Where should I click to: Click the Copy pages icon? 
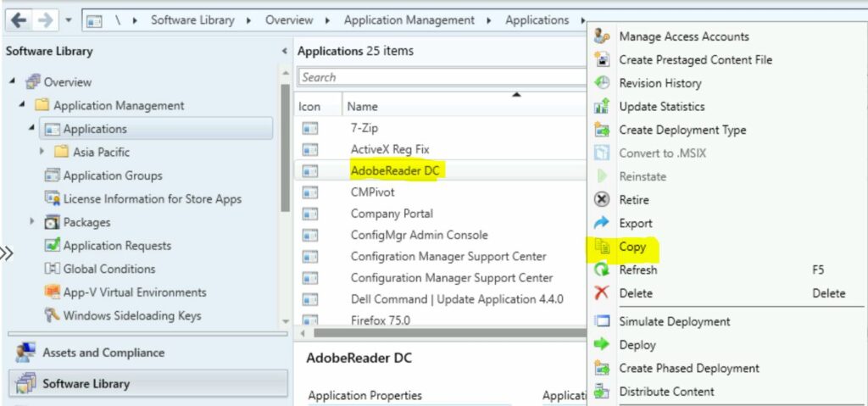pyautogui.click(x=602, y=247)
